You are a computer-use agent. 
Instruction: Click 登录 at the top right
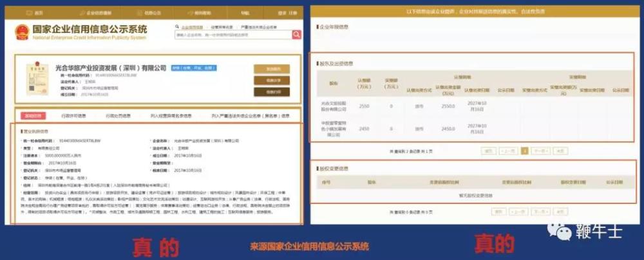click(x=282, y=13)
